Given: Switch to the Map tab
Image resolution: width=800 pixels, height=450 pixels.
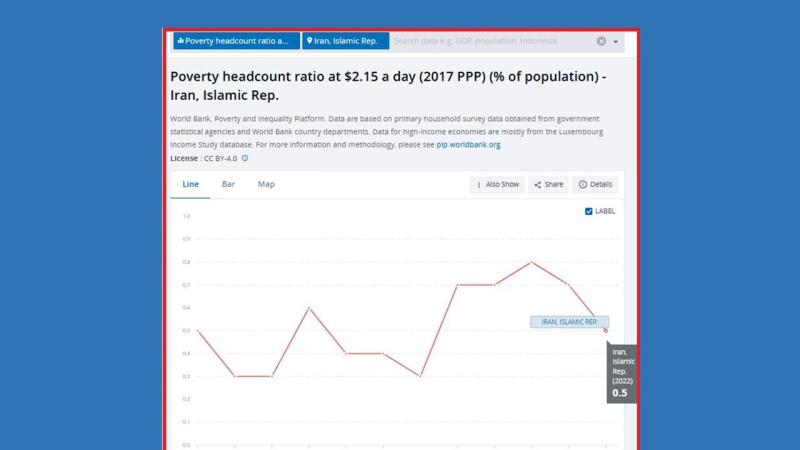Looking at the screenshot, I should pos(266,184).
